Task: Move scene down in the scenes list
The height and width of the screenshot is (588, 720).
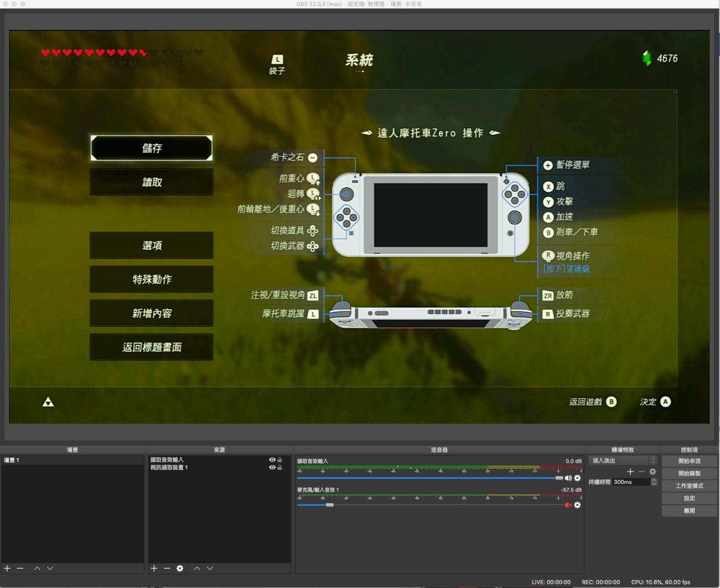Action: tap(50, 568)
